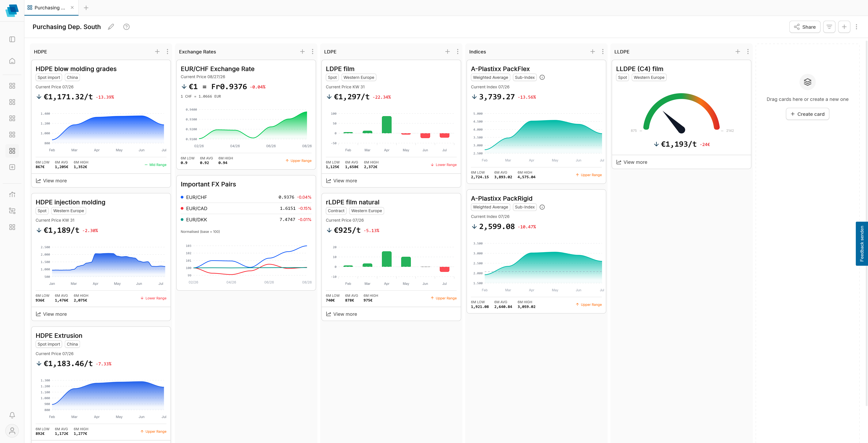Open the notifications bell icon

12,415
